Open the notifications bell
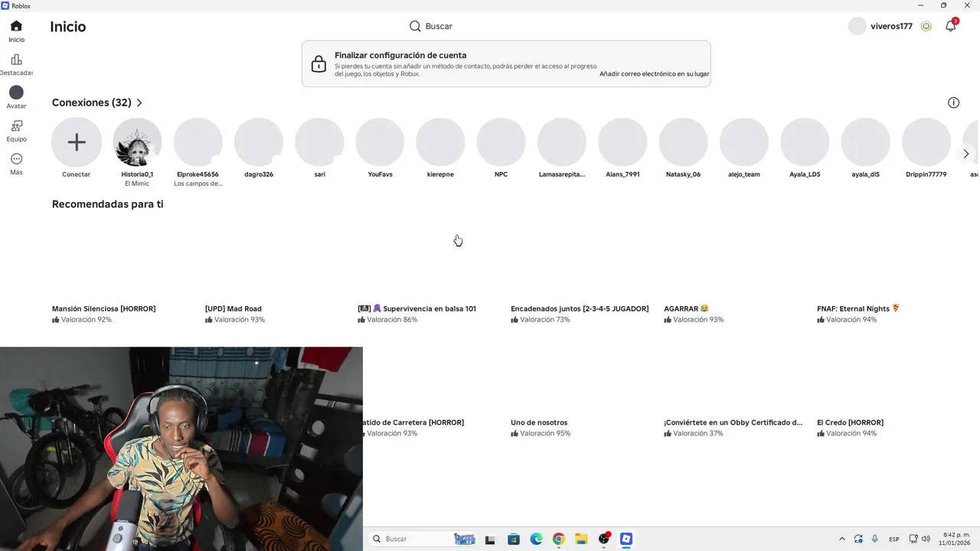This screenshot has width=980, height=551. point(951,26)
